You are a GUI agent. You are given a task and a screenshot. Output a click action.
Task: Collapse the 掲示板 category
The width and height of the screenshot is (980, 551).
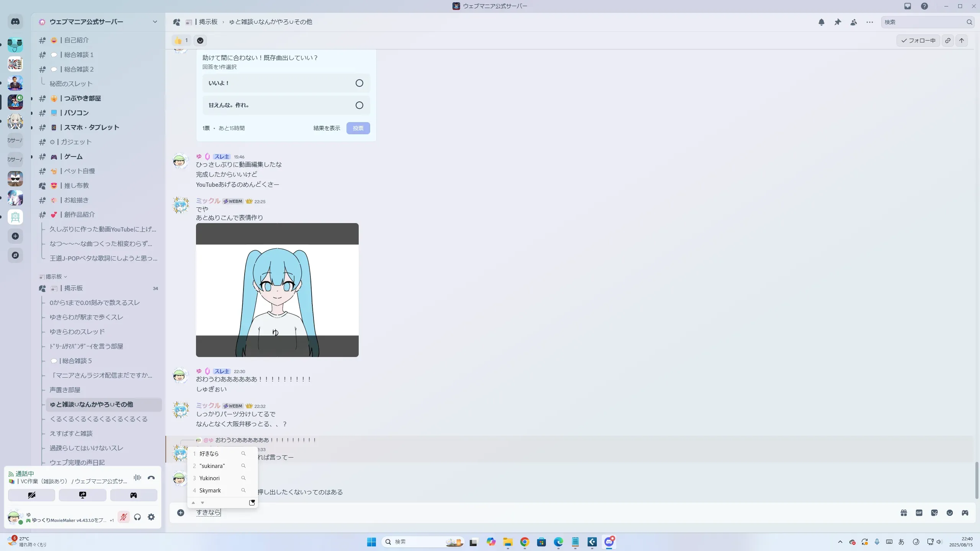[54, 277]
